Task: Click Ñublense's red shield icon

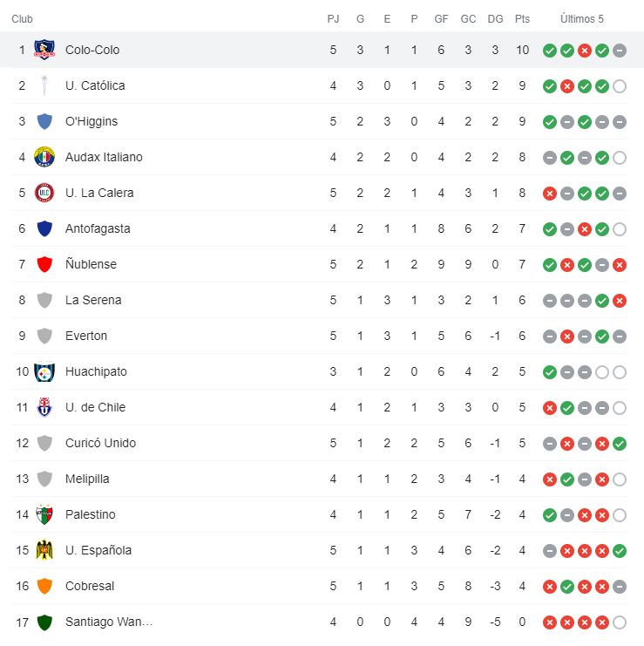Action: point(44,264)
